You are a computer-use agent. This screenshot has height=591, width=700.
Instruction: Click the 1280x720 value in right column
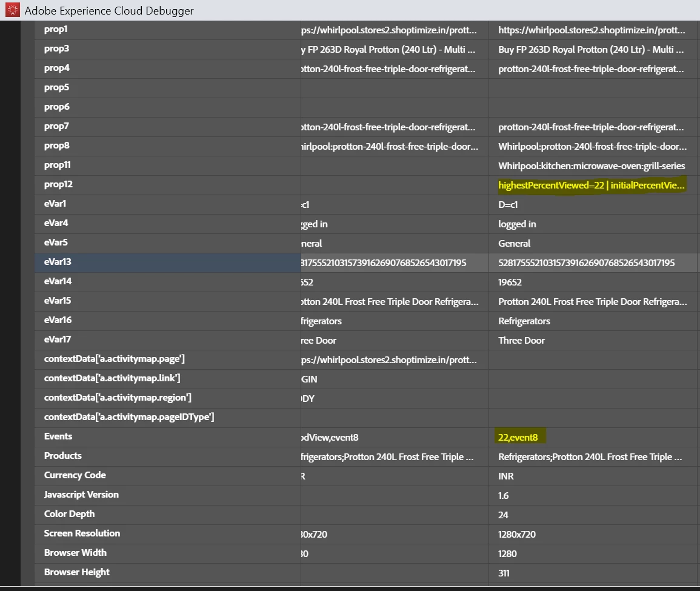pos(517,535)
